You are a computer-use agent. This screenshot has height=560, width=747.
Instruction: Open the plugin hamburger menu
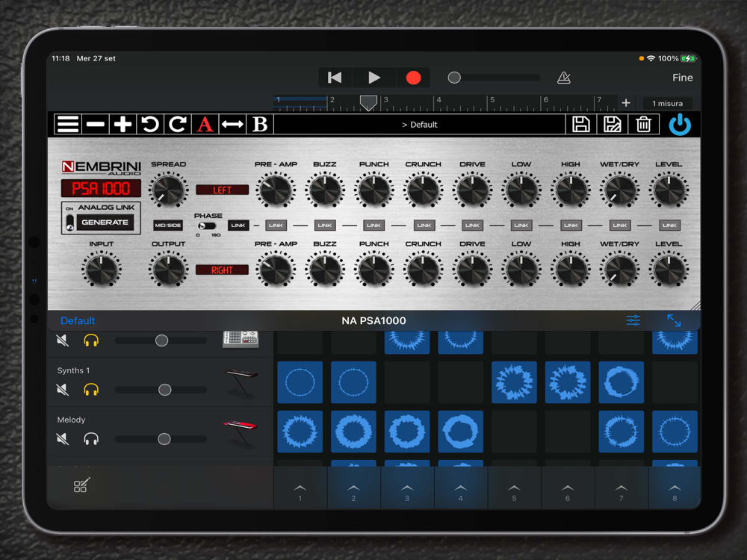click(x=68, y=124)
